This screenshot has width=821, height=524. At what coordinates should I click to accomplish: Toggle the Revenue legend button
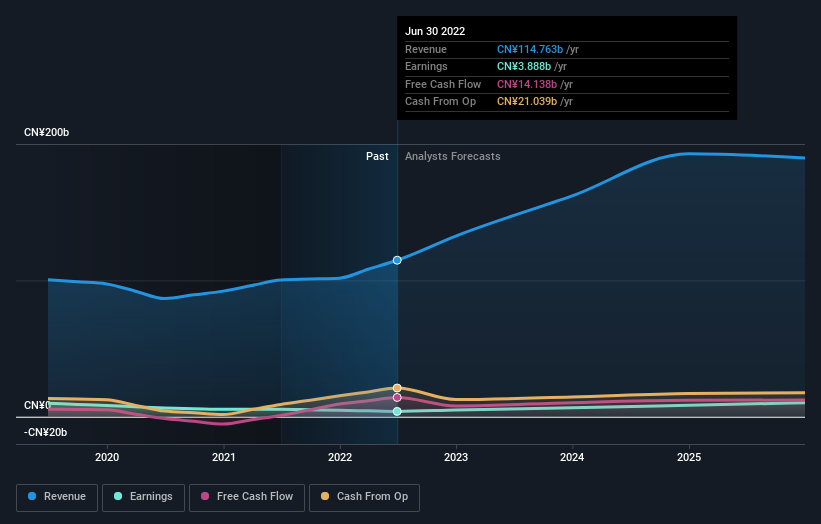coord(57,497)
